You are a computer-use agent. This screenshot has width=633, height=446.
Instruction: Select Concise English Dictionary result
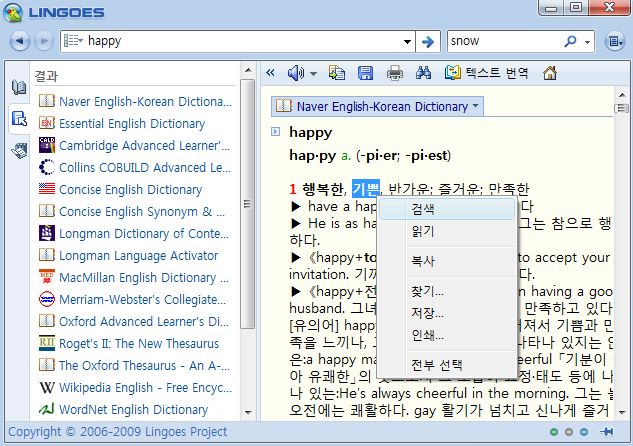tap(120, 189)
